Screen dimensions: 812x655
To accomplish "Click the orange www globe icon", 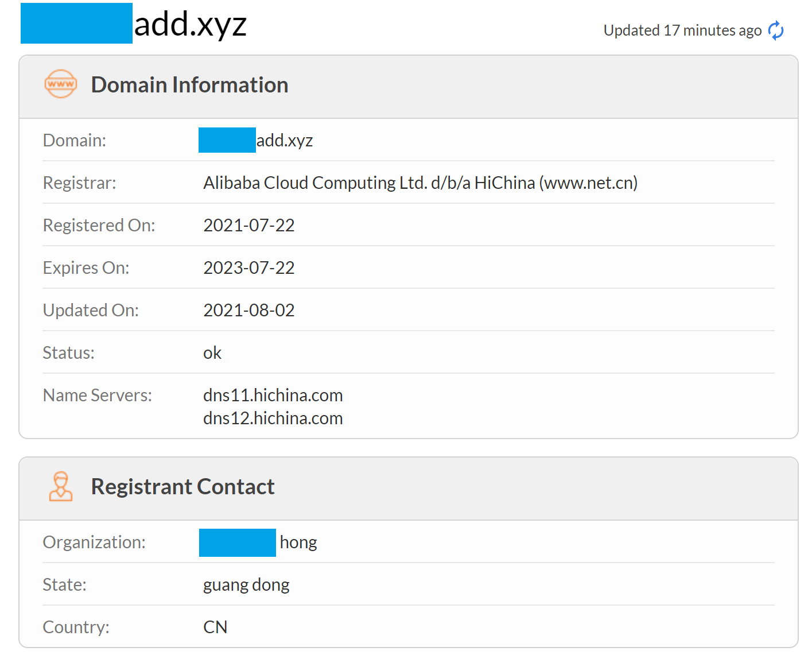I will tap(60, 84).
